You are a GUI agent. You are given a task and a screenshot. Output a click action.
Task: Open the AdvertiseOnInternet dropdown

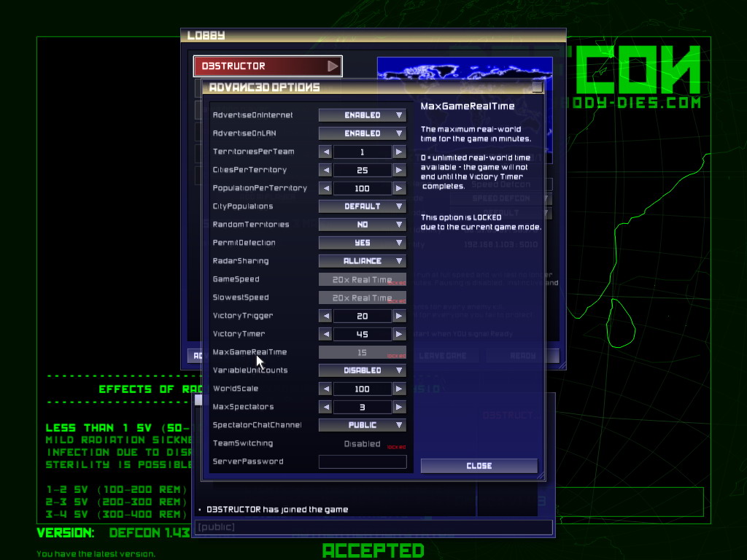[x=363, y=115]
